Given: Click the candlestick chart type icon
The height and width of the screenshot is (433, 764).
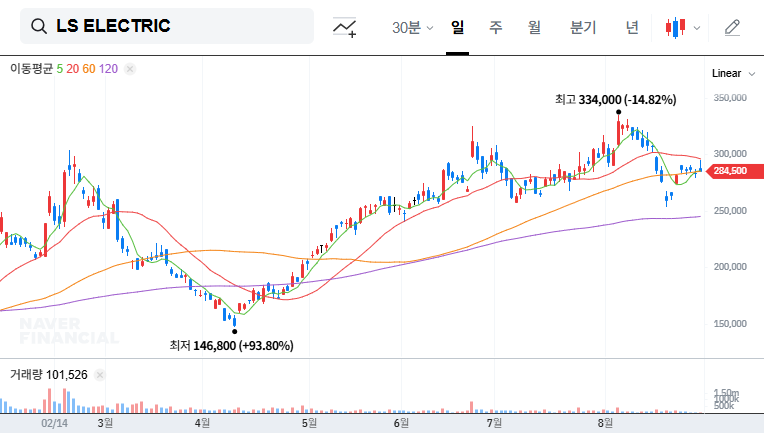Looking at the screenshot, I should [x=675, y=27].
